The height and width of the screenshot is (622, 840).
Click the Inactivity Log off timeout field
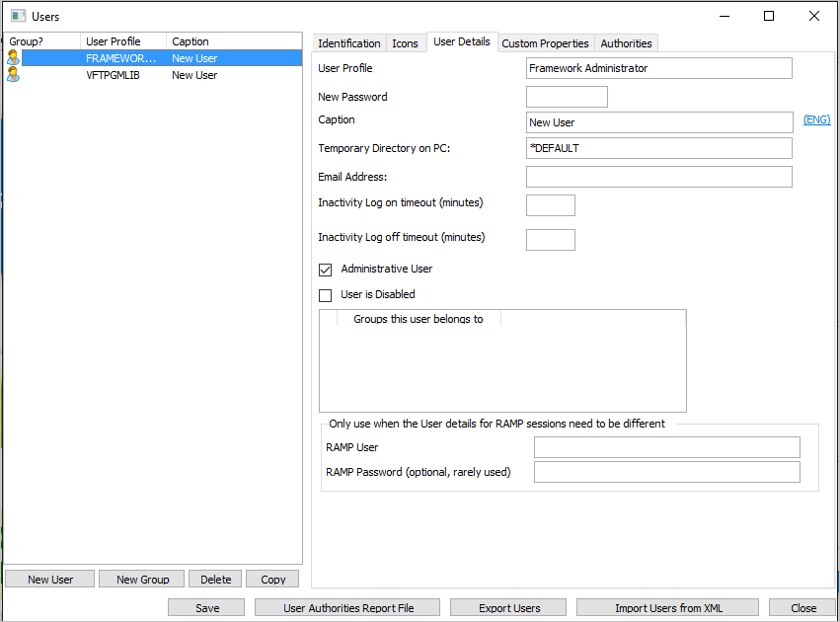(x=551, y=240)
